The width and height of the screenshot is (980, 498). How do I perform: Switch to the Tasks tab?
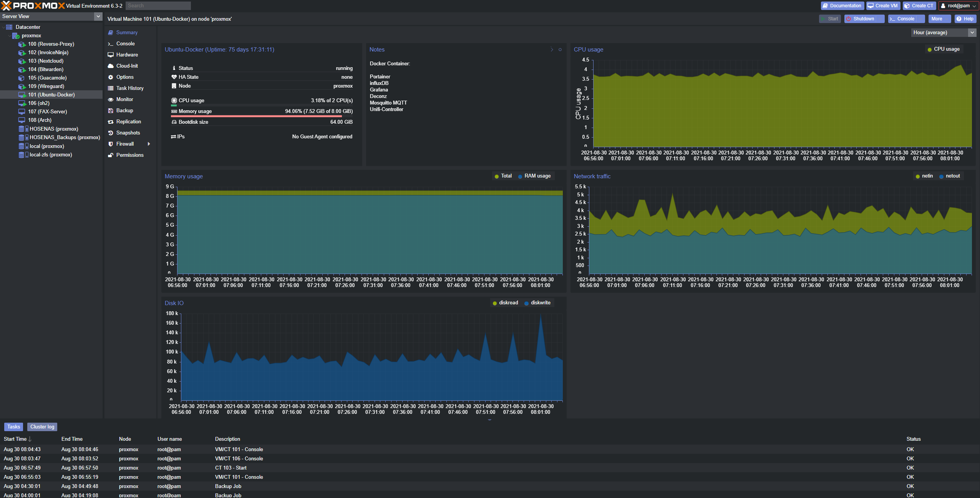13,427
